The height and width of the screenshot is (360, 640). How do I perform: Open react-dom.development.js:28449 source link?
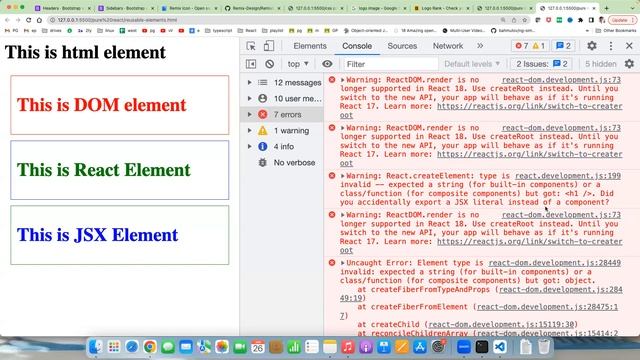click(x=555, y=263)
